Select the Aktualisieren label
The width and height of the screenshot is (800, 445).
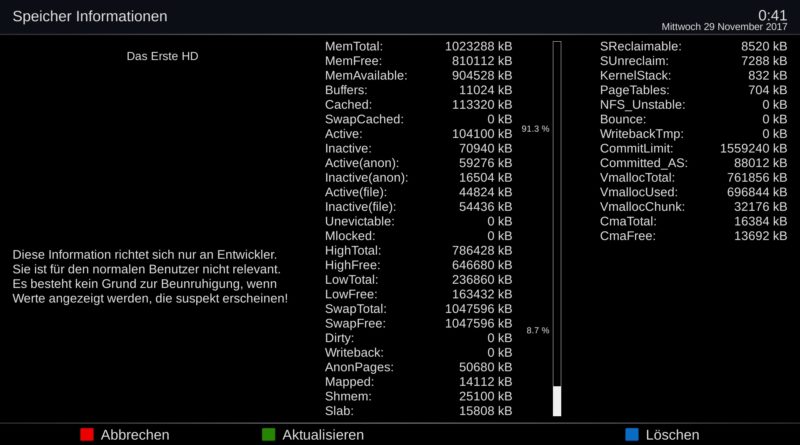(x=323, y=435)
